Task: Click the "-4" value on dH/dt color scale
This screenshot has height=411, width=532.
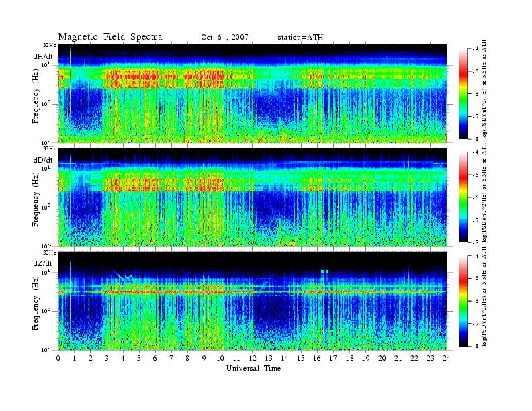Action: click(x=476, y=49)
